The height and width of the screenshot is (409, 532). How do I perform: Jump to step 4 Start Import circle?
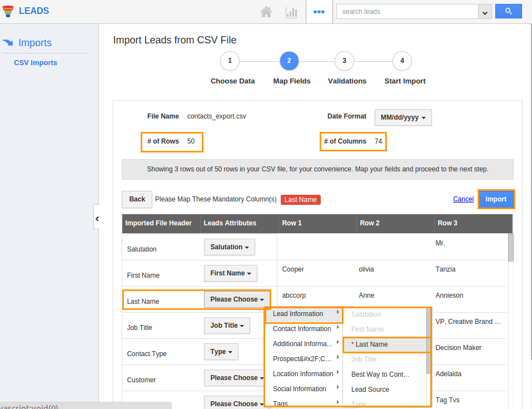point(402,61)
